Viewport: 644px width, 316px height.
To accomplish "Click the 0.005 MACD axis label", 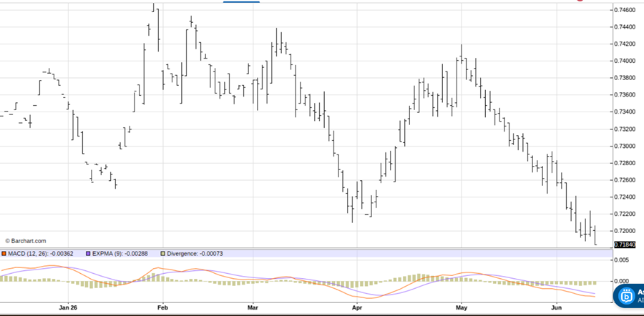I will (x=621, y=260).
